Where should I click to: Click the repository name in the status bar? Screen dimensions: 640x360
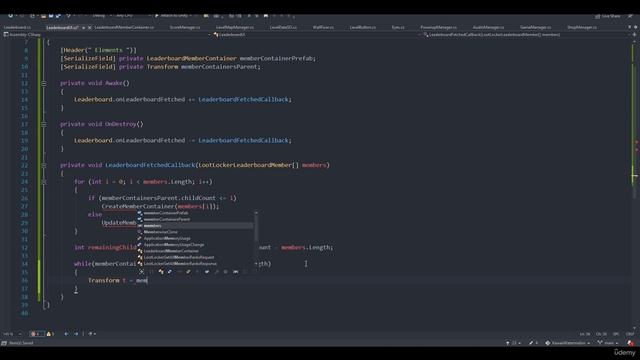tap(567, 343)
